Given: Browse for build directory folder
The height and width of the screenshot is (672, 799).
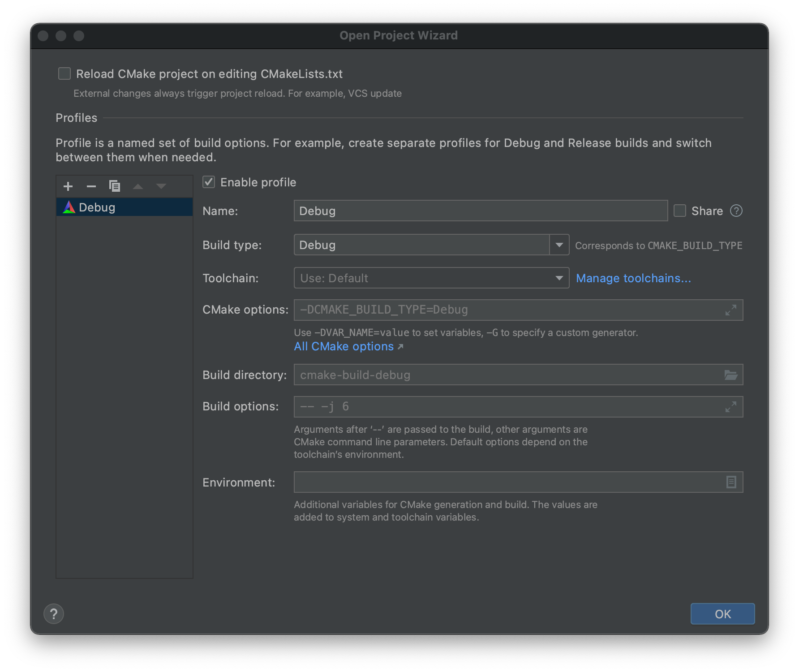Looking at the screenshot, I should pos(731,375).
